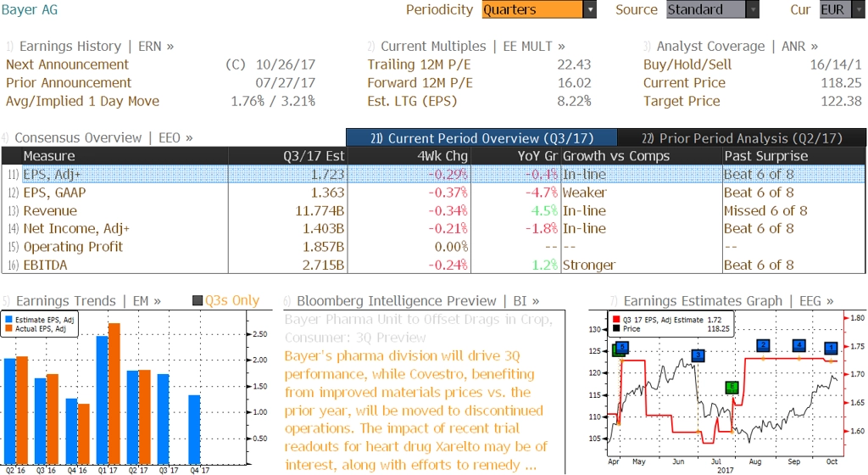Click the orange Q1'17 actual EPS bar
This screenshot has height=475, width=868.
click(114, 394)
